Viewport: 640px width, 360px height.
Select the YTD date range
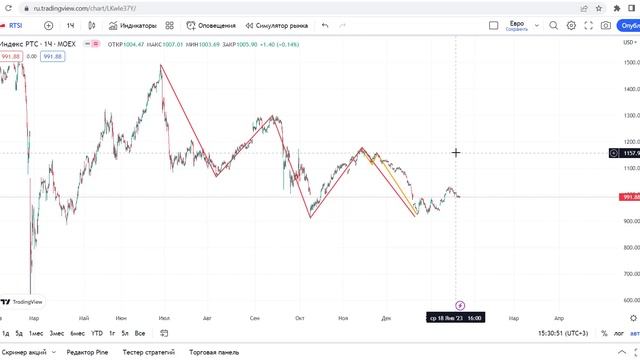coord(97,333)
